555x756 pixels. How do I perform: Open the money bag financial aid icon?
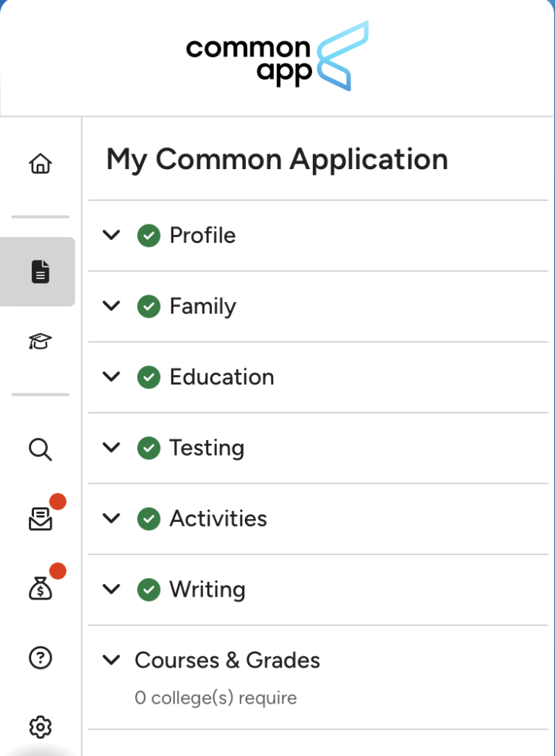tap(40, 588)
